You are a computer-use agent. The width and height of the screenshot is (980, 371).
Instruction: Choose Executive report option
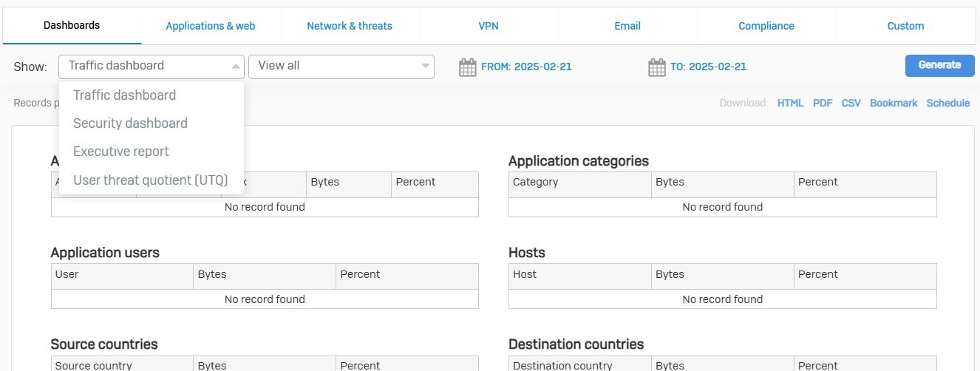click(x=121, y=152)
